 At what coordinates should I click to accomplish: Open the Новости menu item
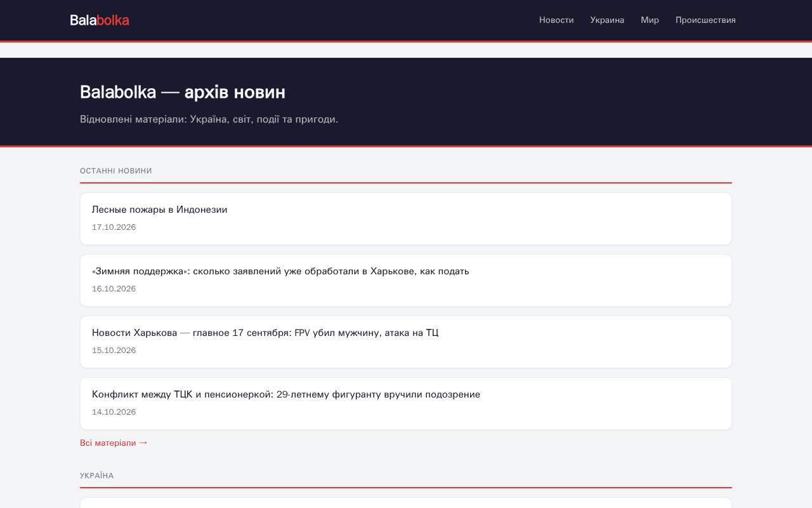point(556,20)
